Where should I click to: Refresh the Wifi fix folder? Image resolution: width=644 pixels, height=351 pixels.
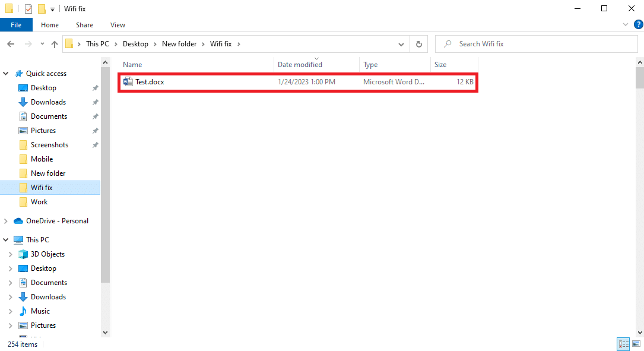click(418, 44)
